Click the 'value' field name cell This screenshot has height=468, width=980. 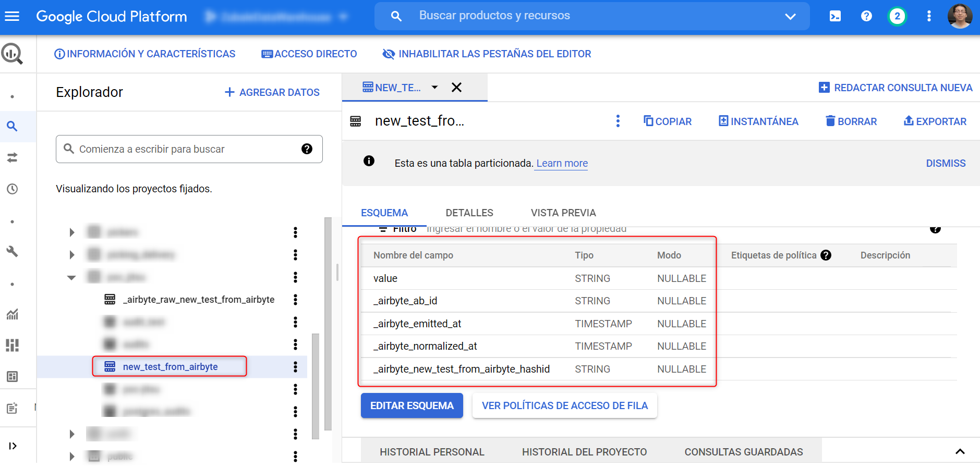pos(385,278)
